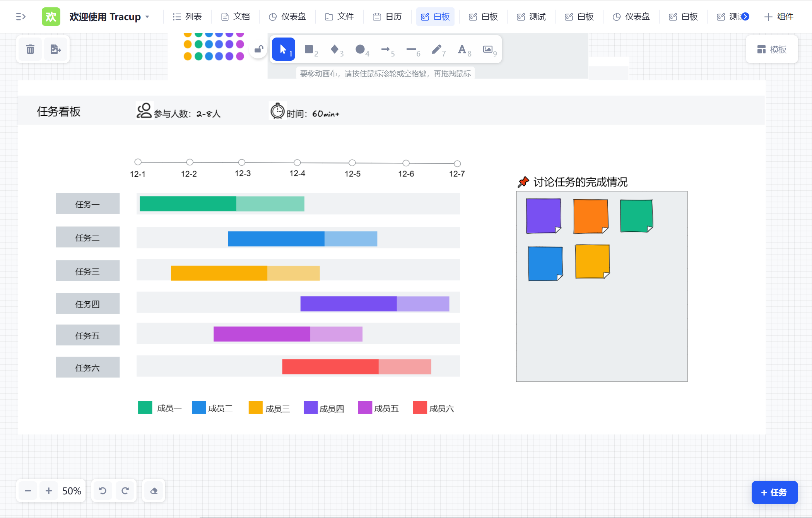Pick the arrow drawing tool

[x=386, y=50]
